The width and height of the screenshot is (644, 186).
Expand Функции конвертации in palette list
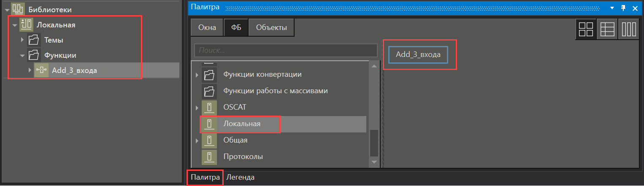[197, 75]
